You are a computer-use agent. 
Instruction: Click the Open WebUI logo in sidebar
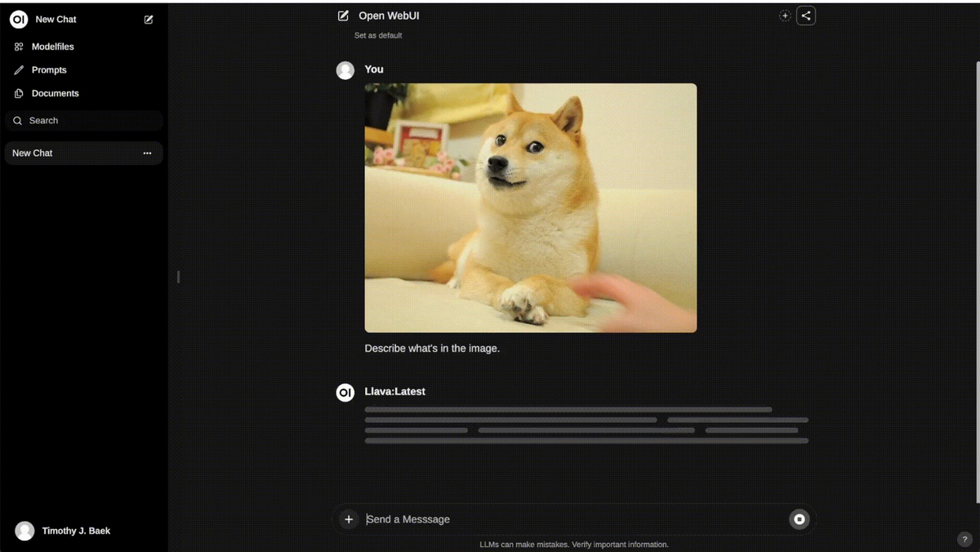coord(19,20)
